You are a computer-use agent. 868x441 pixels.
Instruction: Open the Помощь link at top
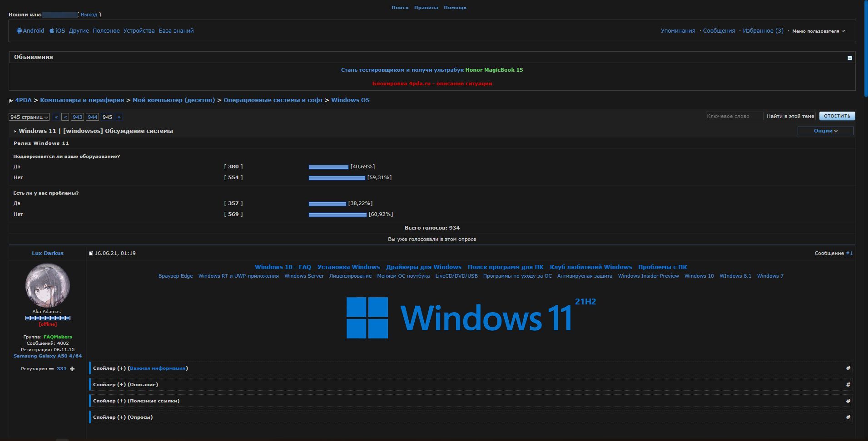455,8
